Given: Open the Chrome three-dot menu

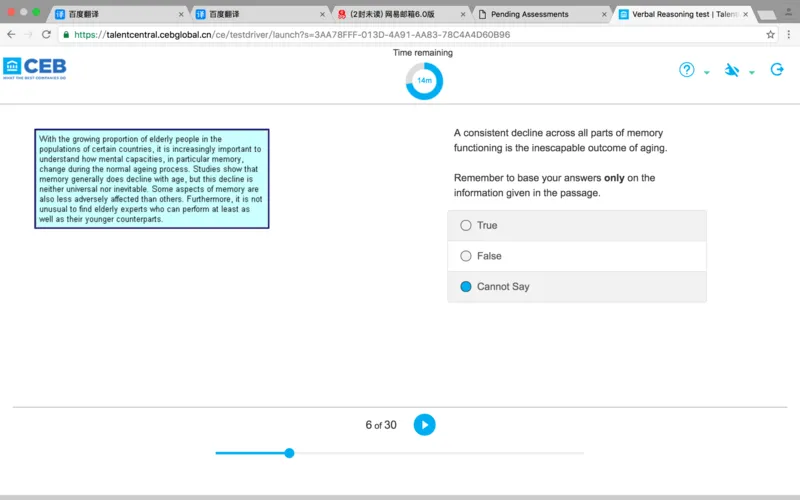Looking at the screenshot, I should pyautogui.click(x=788, y=34).
